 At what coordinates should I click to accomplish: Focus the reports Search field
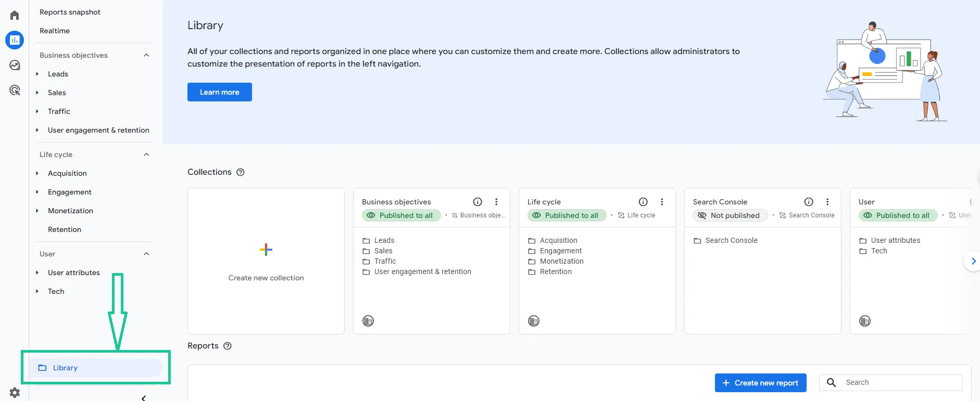[x=891, y=382]
